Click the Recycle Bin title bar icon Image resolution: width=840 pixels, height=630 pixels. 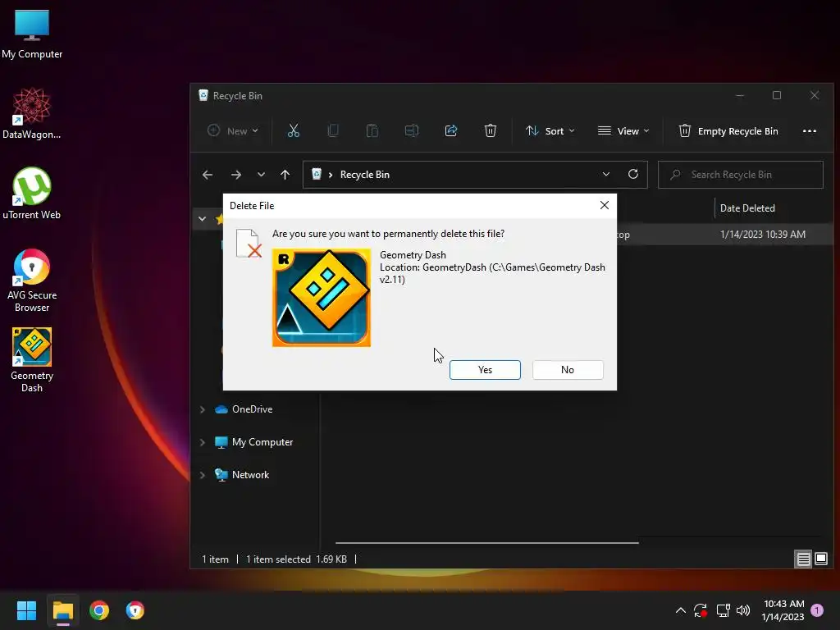tap(203, 95)
